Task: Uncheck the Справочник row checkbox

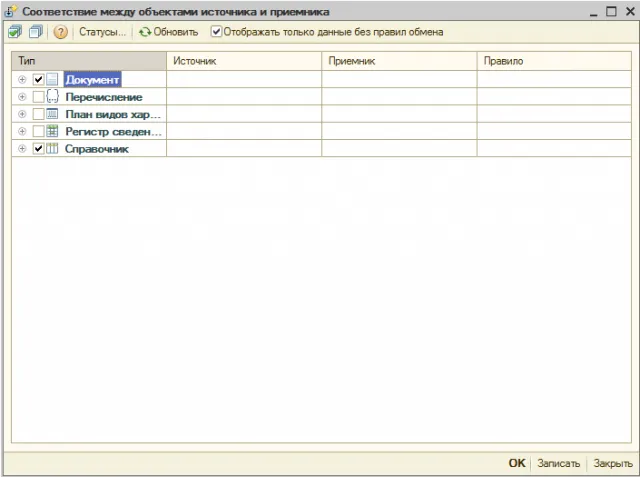Action: click(38, 149)
